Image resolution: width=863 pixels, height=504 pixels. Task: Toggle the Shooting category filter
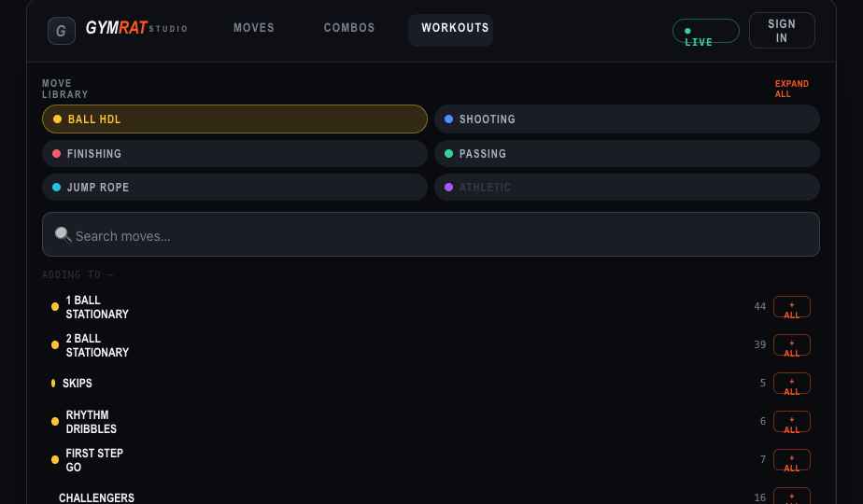coord(627,119)
